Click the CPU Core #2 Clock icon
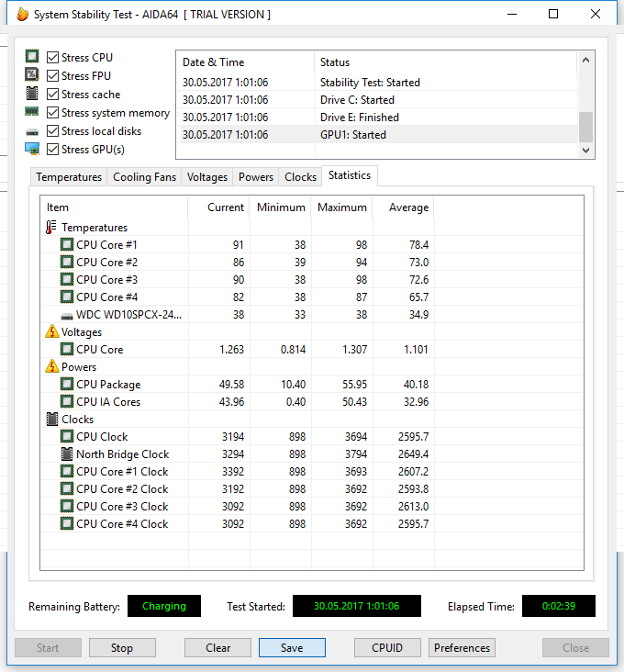624x672 pixels. tap(67, 488)
